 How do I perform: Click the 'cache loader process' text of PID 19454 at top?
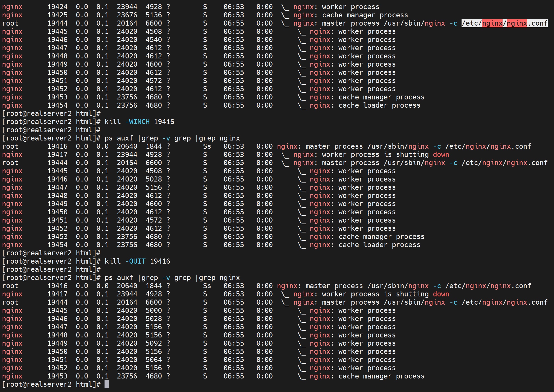(x=379, y=105)
